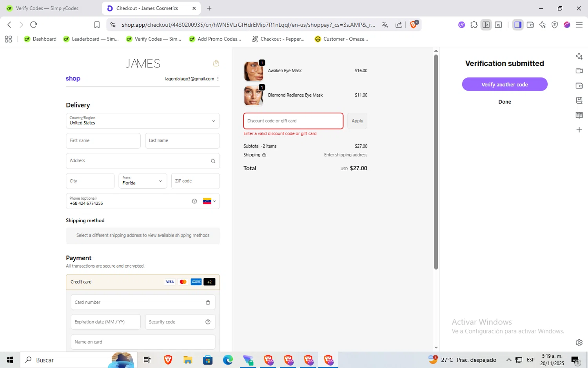Open site settings icon in address bar
This screenshot has width=588, height=368.
(x=113, y=25)
